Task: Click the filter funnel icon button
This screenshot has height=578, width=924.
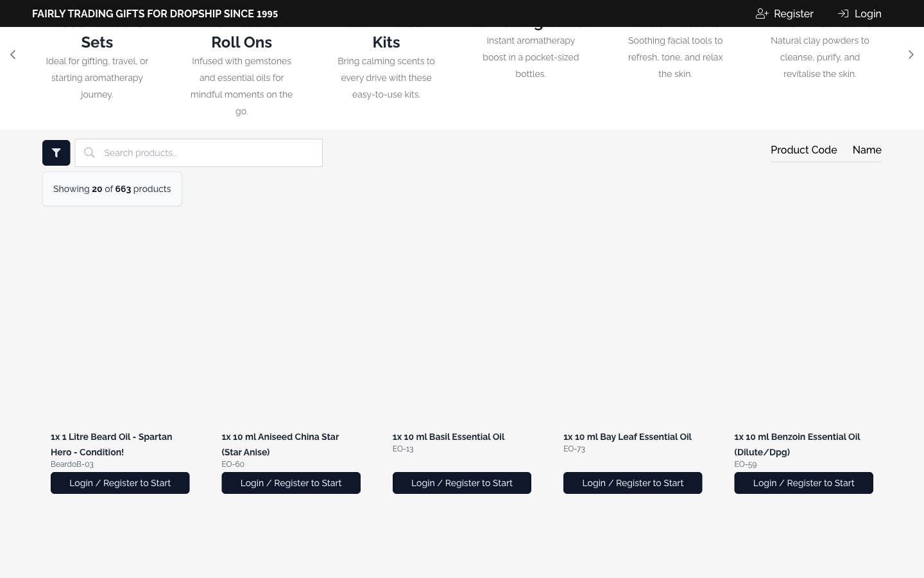Action: point(56,153)
